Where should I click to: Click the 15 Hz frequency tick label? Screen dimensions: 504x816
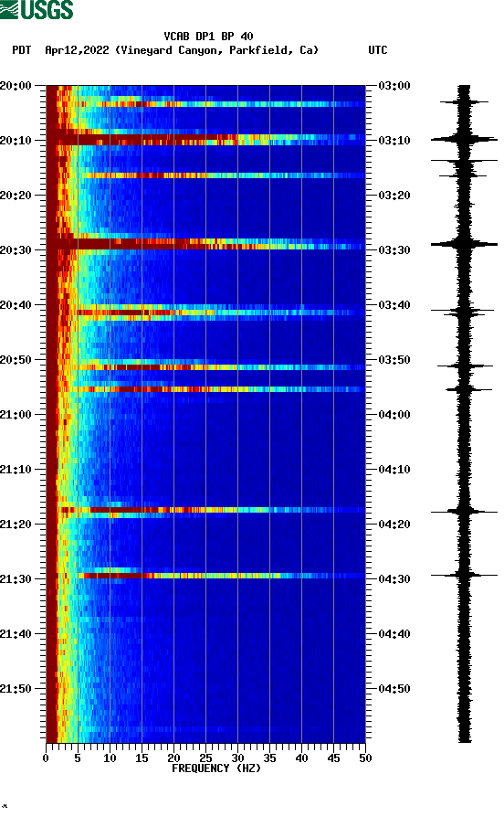tap(142, 758)
